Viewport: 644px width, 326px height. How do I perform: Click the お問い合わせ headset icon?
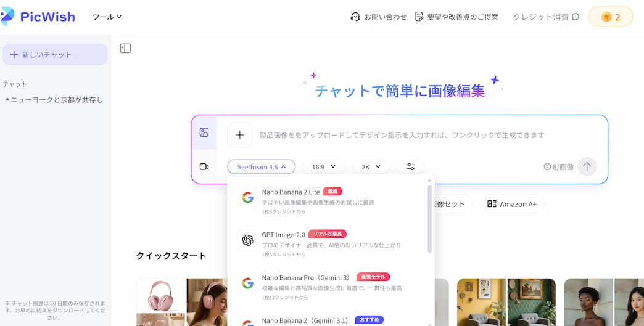[x=355, y=17]
